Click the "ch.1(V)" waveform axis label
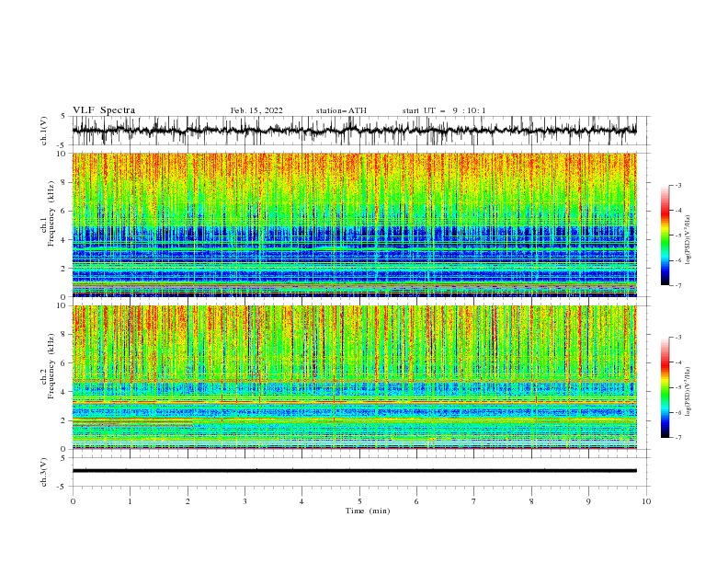This screenshot has width=728, height=563. 44,131
